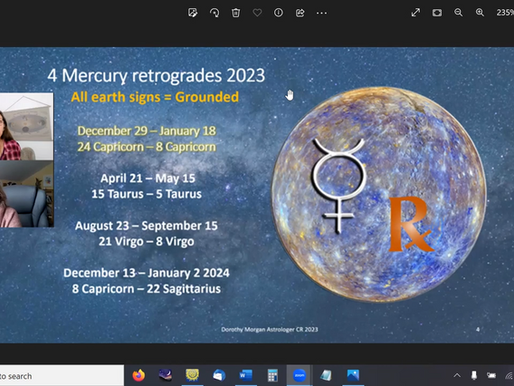Open Calculator from the taskbar
This screenshot has width=514, height=386.
273,375
